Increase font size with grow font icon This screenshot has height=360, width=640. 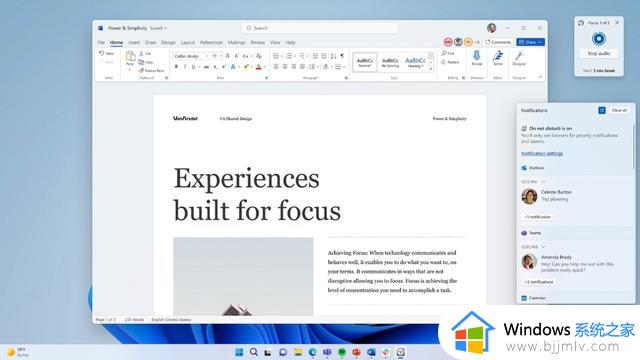[228, 56]
